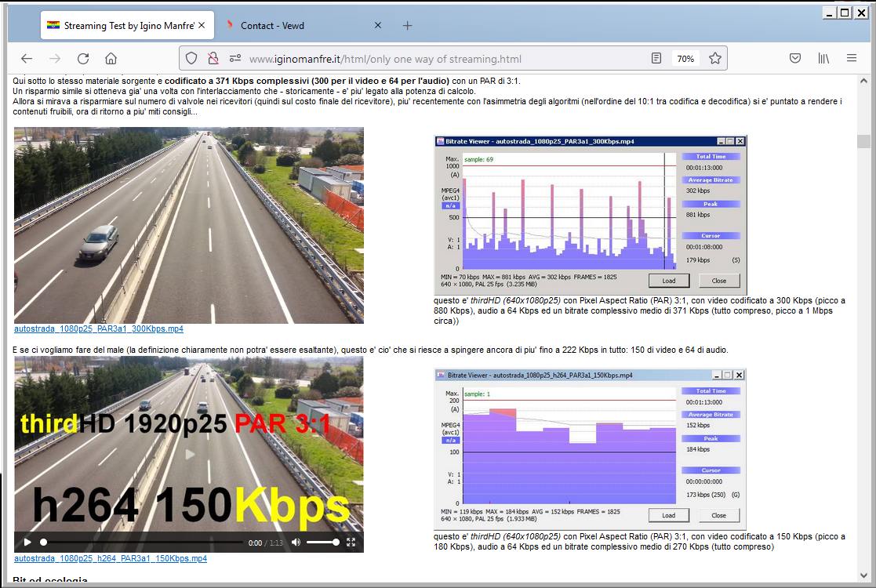Toggle Reader View in address bar
Viewport: 876px width, 588px height.
point(656,59)
